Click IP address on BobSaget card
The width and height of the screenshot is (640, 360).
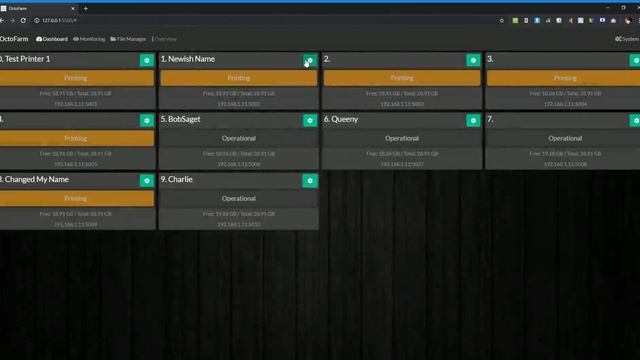239,164
